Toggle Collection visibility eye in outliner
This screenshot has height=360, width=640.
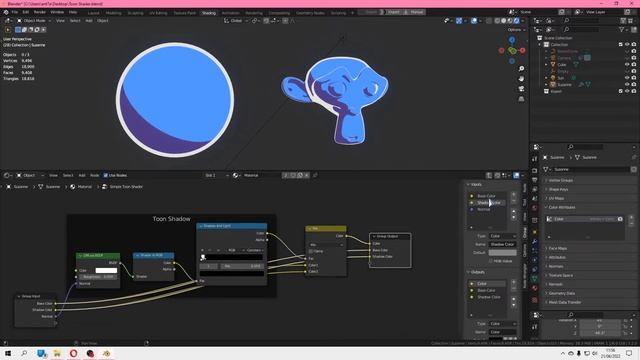(x=627, y=44)
